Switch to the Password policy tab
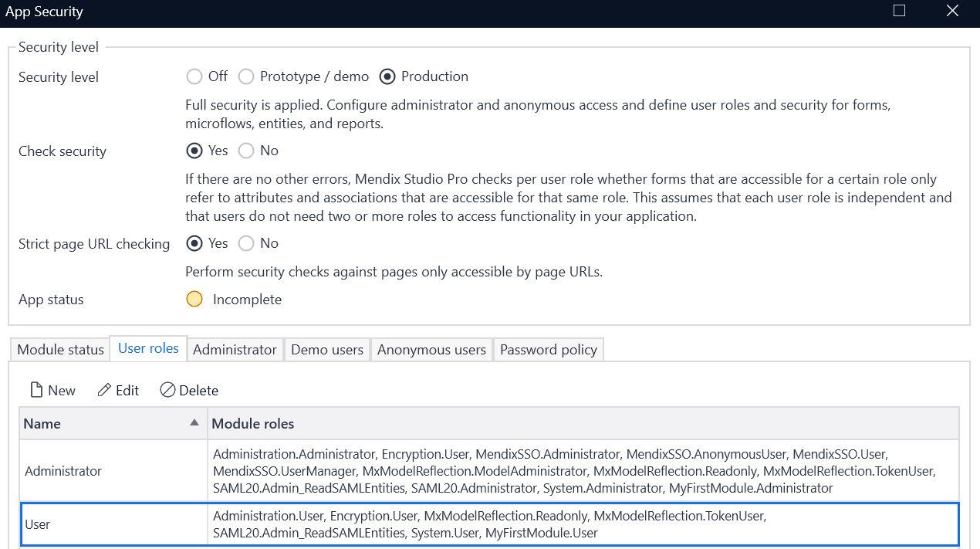This screenshot has width=980, height=549. point(548,349)
